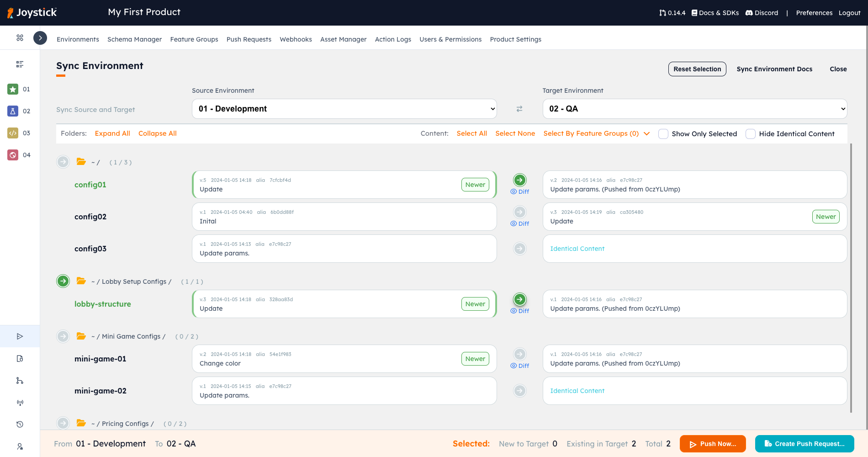Open Product Settings tab

point(516,39)
